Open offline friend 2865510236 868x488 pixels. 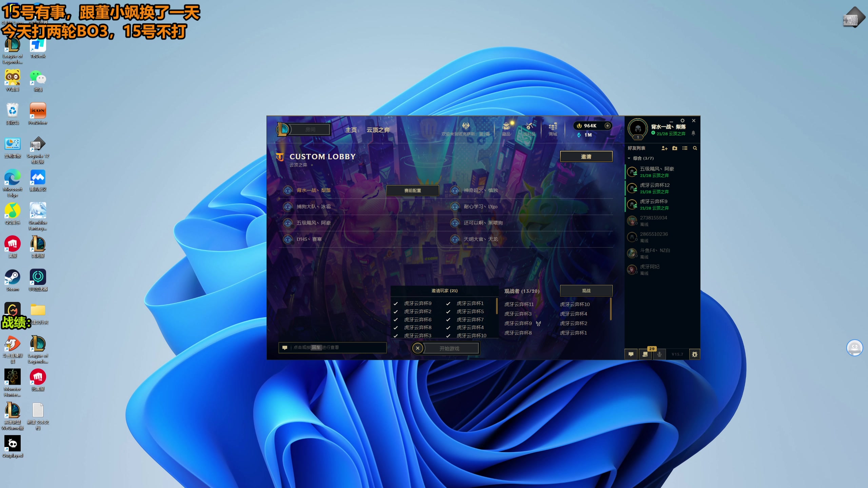[x=662, y=237]
